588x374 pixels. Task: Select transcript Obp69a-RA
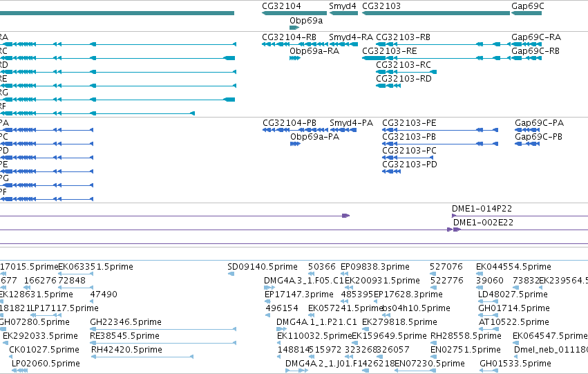point(295,58)
